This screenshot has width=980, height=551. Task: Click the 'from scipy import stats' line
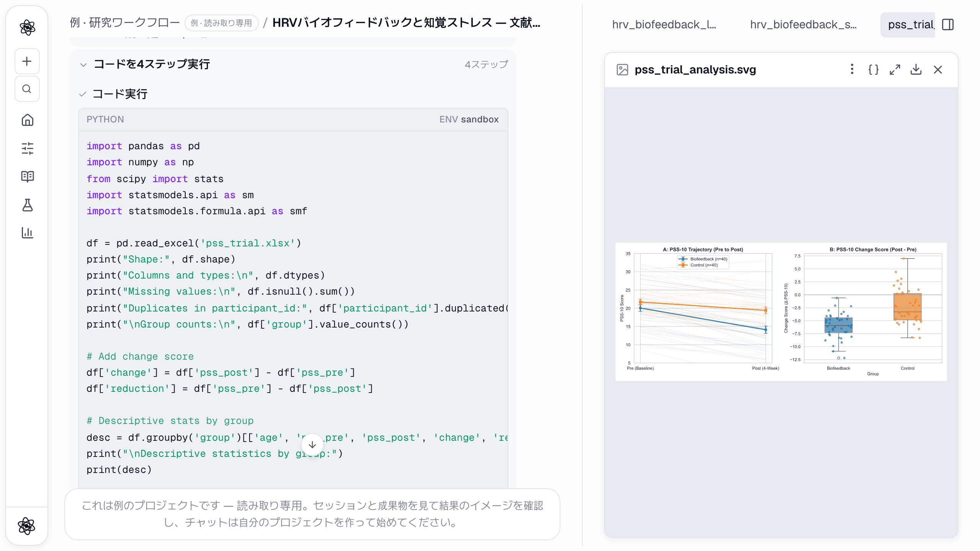(x=155, y=179)
